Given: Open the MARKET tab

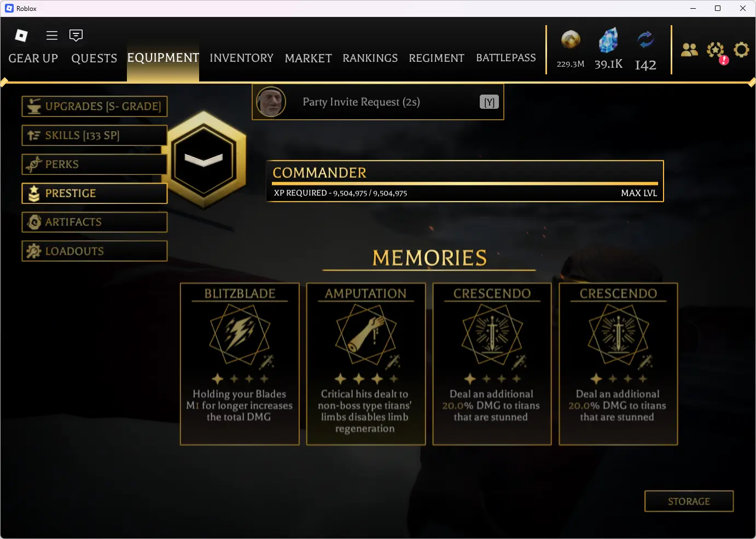Looking at the screenshot, I should pos(308,58).
